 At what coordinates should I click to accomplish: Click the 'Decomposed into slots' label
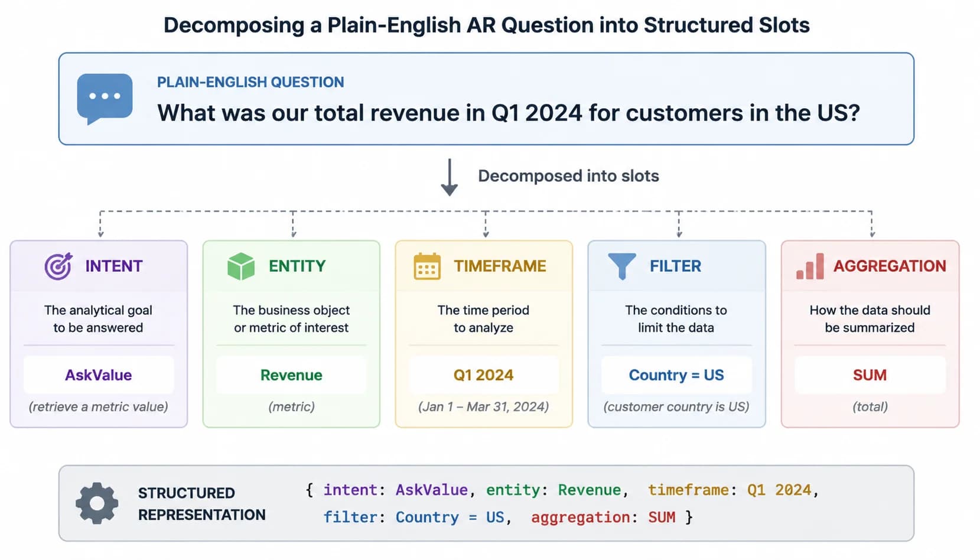click(x=568, y=176)
